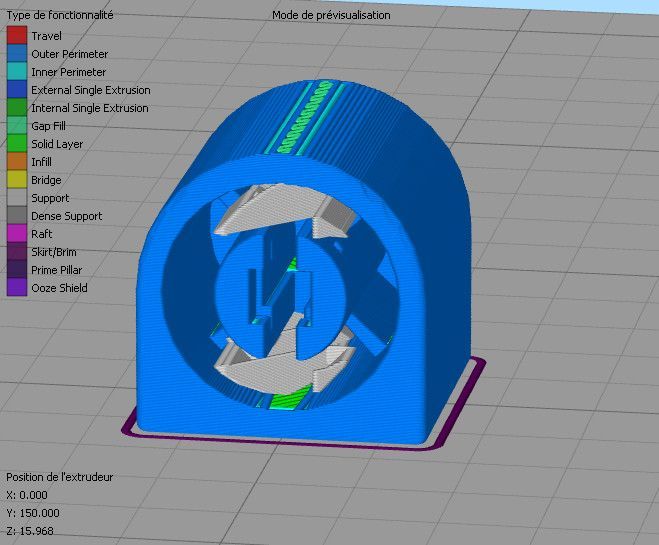Click the Solid Layer green swatch
Viewport: 659px width, 545px height.
[x=17, y=144]
